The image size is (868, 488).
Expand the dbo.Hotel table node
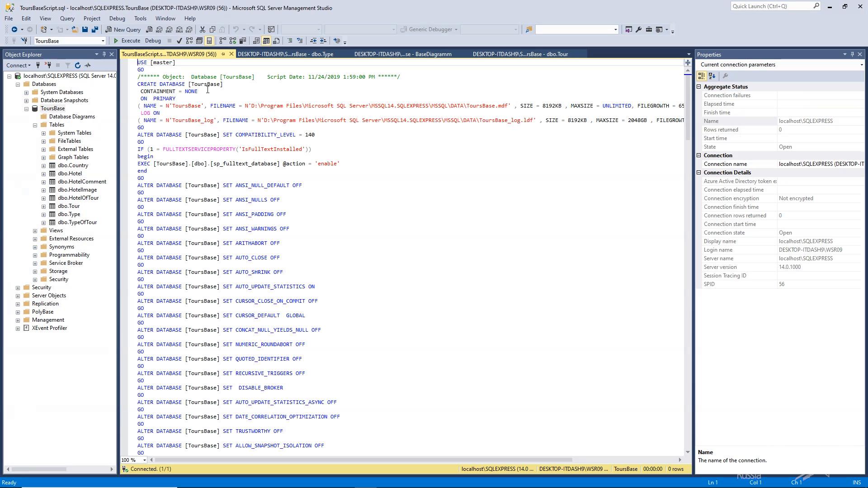pos(44,174)
